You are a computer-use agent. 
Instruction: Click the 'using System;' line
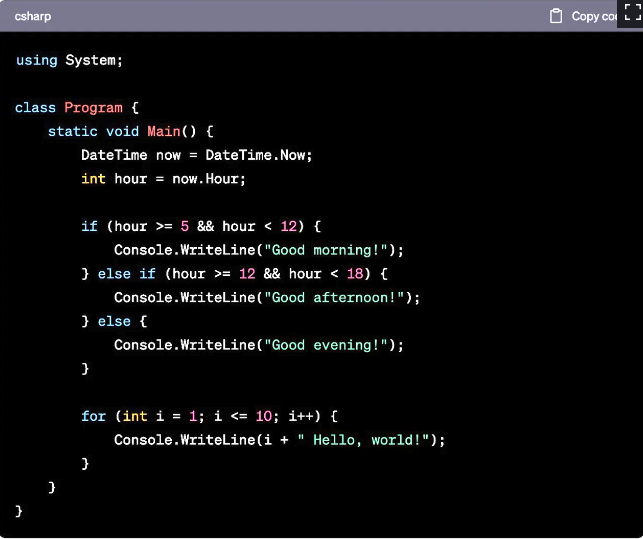point(69,60)
